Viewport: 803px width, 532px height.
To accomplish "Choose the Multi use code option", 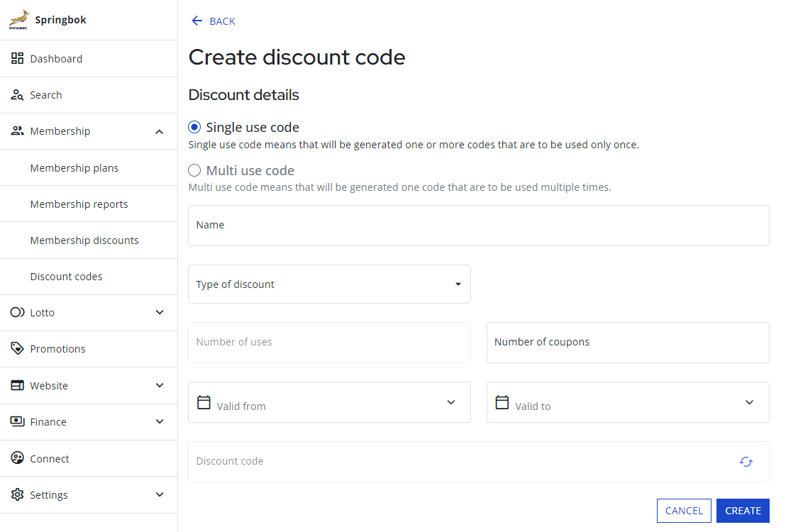I will pyautogui.click(x=194, y=170).
